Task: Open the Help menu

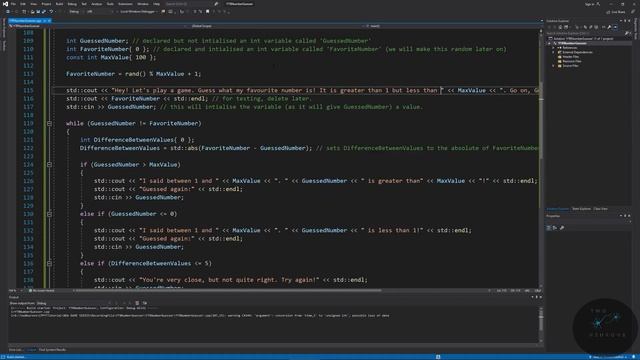Action: pyautogui.click(x=156, y=4)
